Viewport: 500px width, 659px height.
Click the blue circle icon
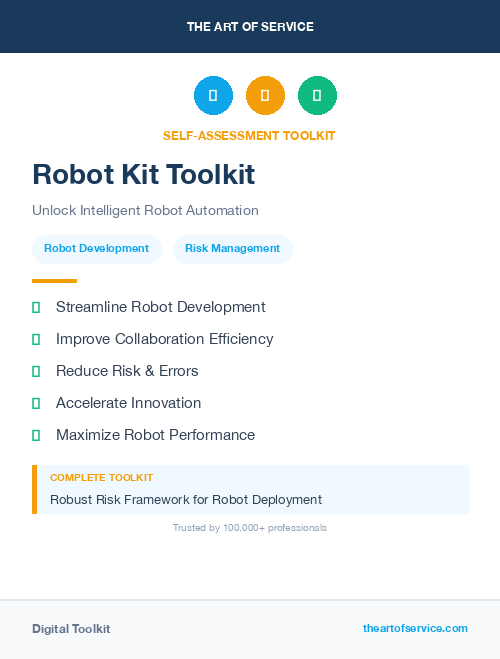(213, 95)
